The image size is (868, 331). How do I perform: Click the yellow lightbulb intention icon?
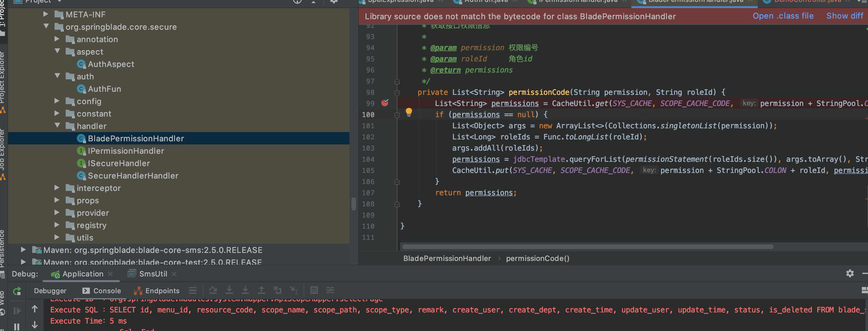409,112
